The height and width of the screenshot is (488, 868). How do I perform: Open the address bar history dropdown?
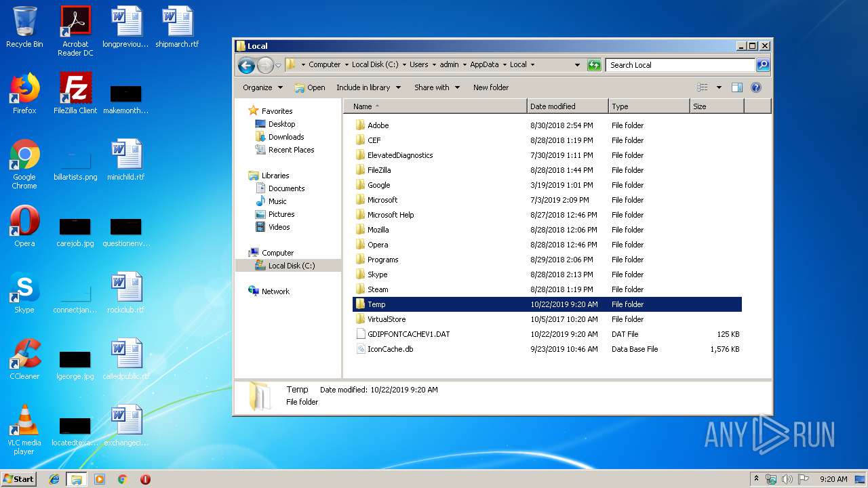pos(577,65)
